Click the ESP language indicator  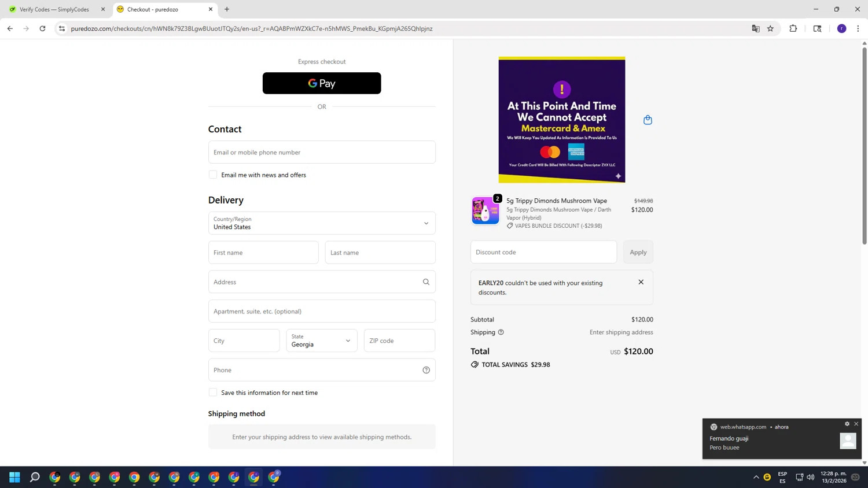click(x=782, y=477)
